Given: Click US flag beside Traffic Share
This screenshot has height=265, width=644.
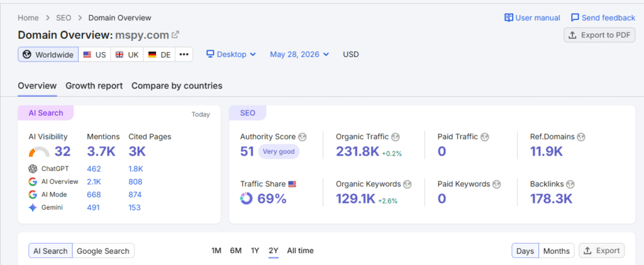Looking at the screenshot, I should [x=292, y=184].
